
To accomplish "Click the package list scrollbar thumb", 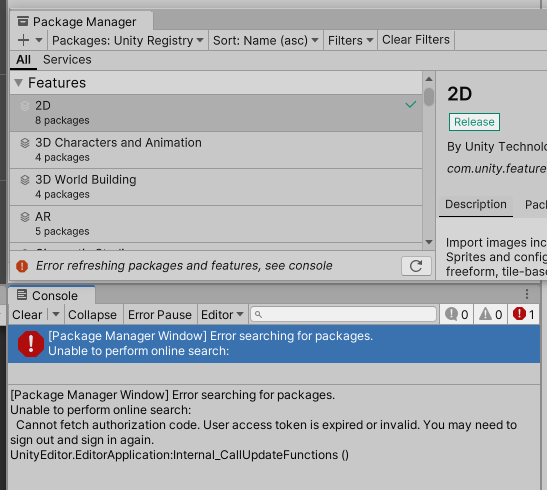I will point(429,97).
